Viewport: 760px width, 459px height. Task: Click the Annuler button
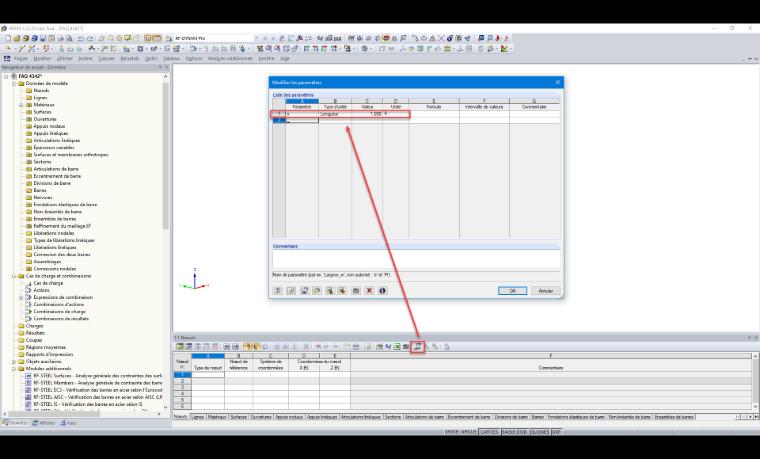(x=546, y=291)
